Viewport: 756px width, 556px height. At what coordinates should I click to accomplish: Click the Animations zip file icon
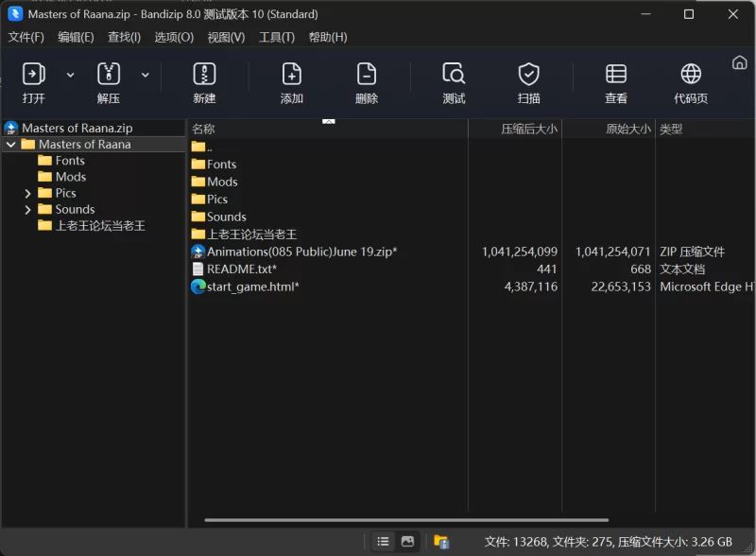pos(198,252)
